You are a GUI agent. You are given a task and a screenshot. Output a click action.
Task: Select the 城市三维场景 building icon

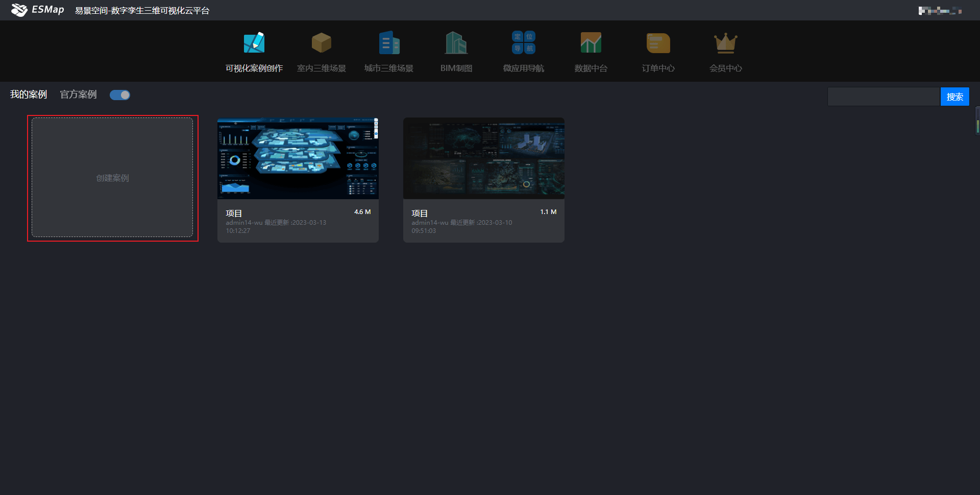click(389, 43)
